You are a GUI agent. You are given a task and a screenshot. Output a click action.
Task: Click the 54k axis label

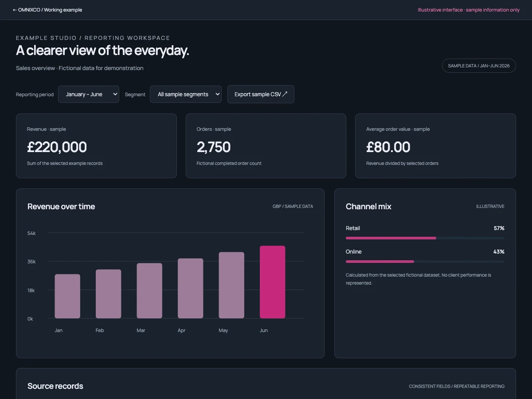coord(31,233)
